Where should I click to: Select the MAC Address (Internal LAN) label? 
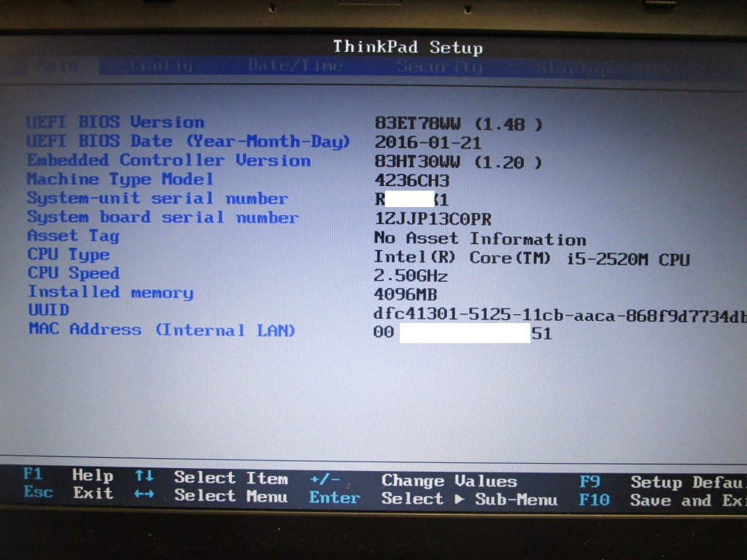pos(162,330)
